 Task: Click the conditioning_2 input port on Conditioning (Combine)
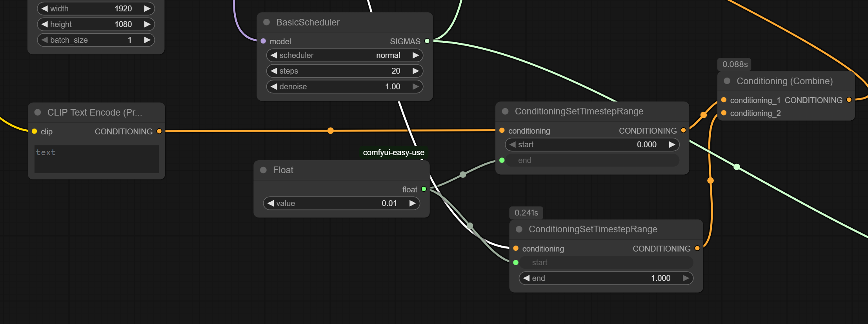tap(724, 113)
